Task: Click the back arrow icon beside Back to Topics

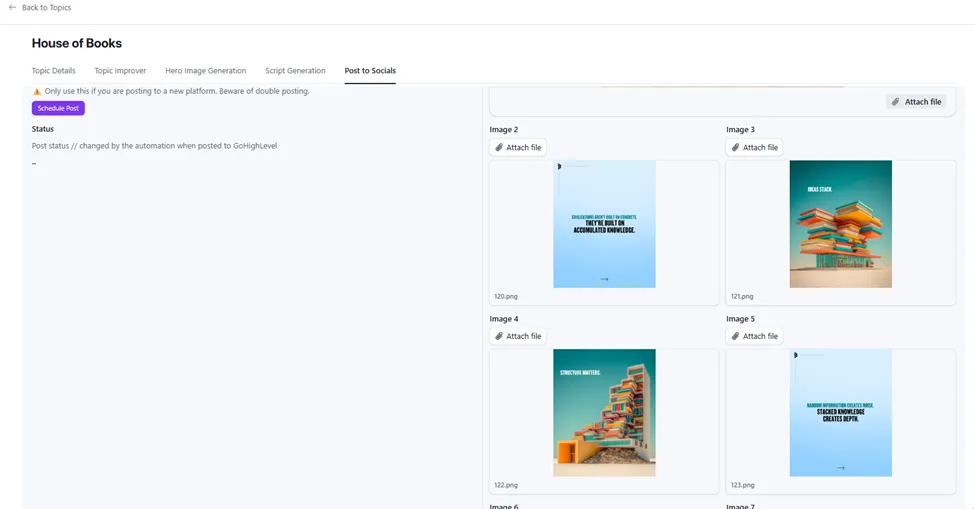Action: (12, 7)
